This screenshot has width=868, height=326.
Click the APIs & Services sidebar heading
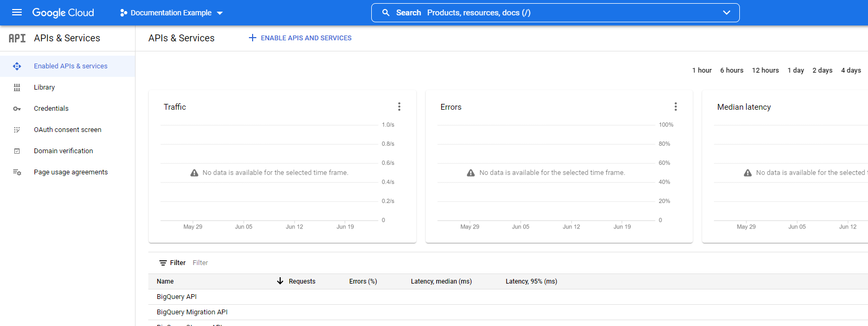(67, 38)
